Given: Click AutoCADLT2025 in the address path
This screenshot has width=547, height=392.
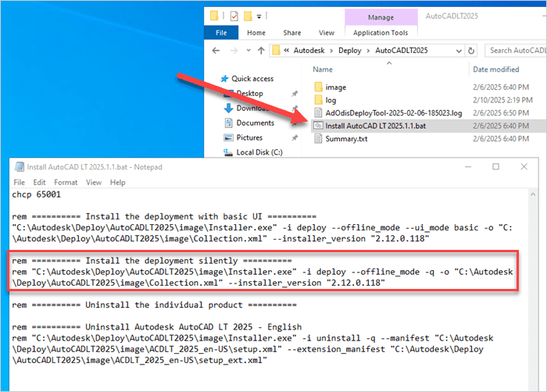Looking at the screenshot, I should (401, 51).
